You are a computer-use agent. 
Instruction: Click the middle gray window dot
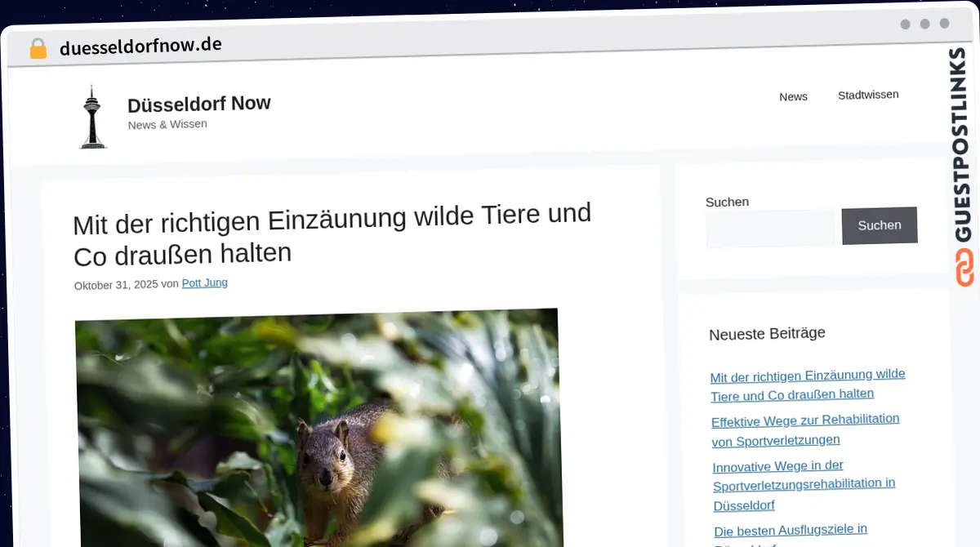pyautogui.click(x=925, y=24)
